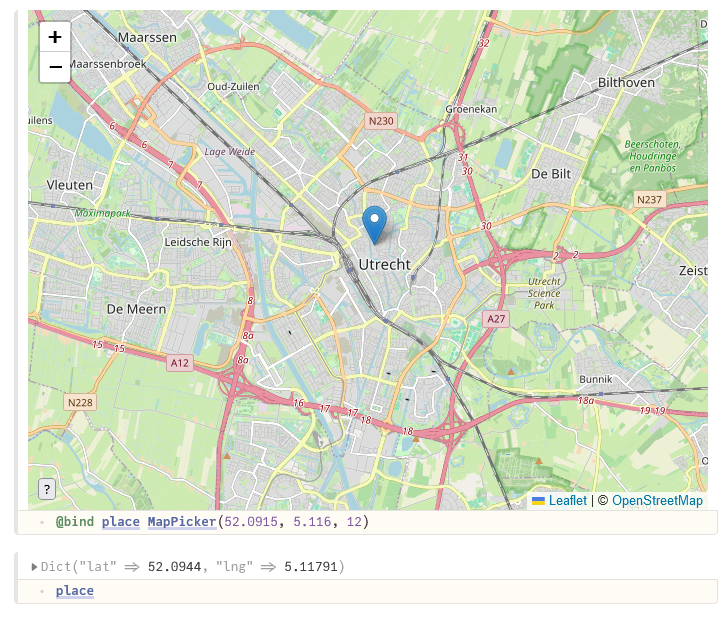The image size is (727, 619).
Task: Click the Leidsche Rijn label
Action: [x=198, y=242]
